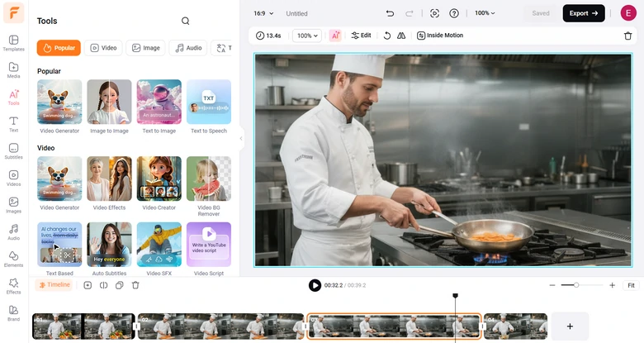Adjust the timeline zoom slider handle
The height and width of the screenshot is (343, 644).
tap(576, 285)
